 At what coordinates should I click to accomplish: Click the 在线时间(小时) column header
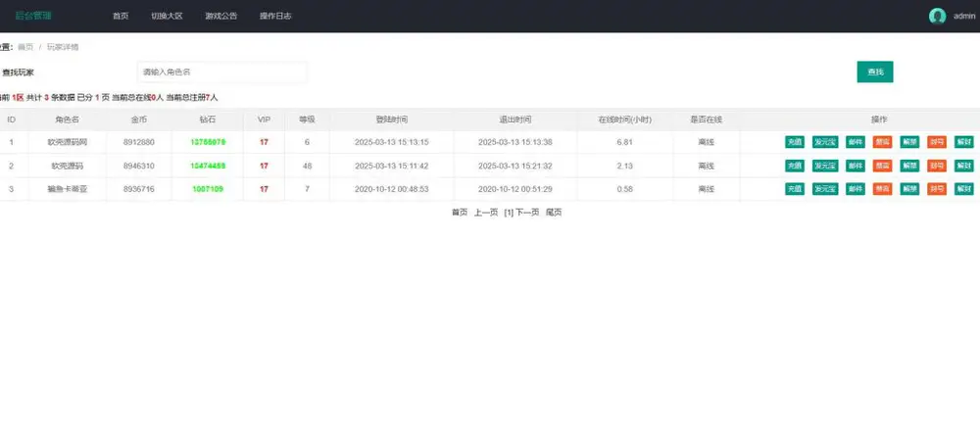click(x=624, y=120)
